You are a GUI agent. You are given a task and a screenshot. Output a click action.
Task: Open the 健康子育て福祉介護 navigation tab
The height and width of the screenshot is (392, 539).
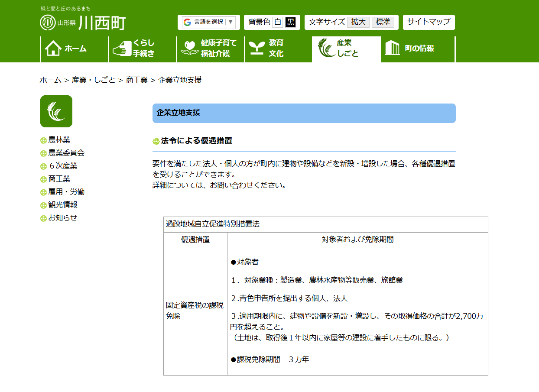coord(211,49)
